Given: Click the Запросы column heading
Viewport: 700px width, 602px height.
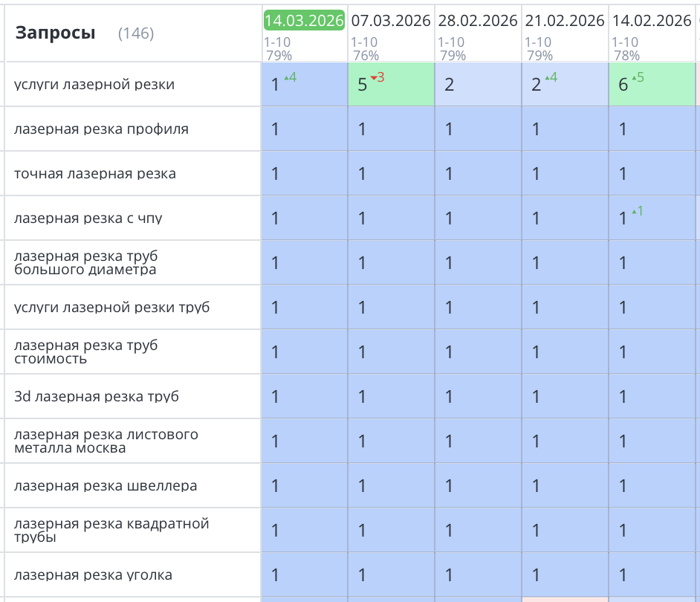Looking at the screenshot, I should [x=55, y=33].
